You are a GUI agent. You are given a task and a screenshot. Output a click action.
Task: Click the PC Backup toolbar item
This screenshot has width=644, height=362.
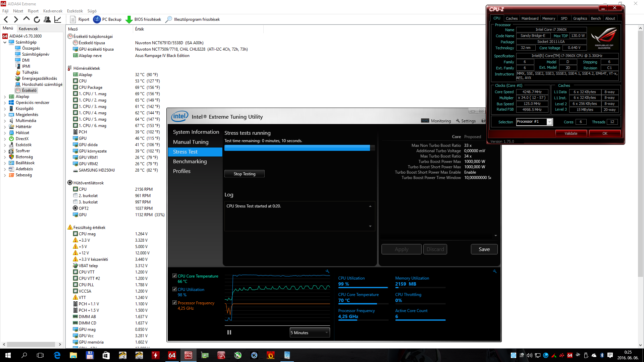click(107, 19)
